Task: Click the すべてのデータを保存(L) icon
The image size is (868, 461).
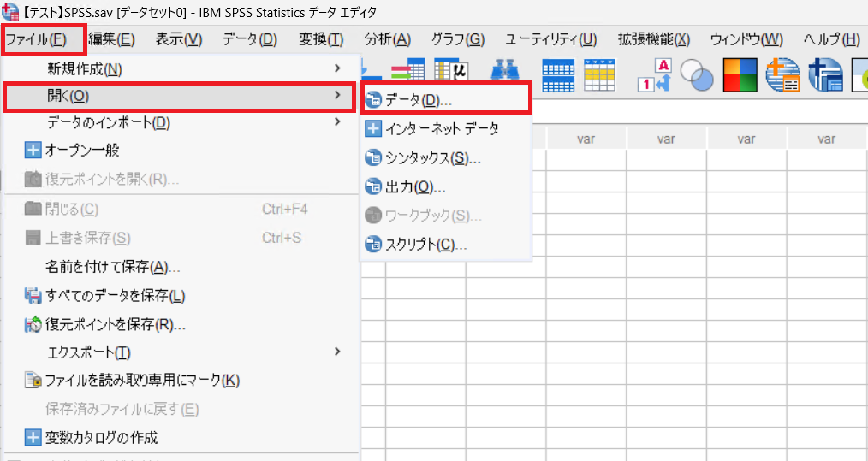Action: (33, 296)
